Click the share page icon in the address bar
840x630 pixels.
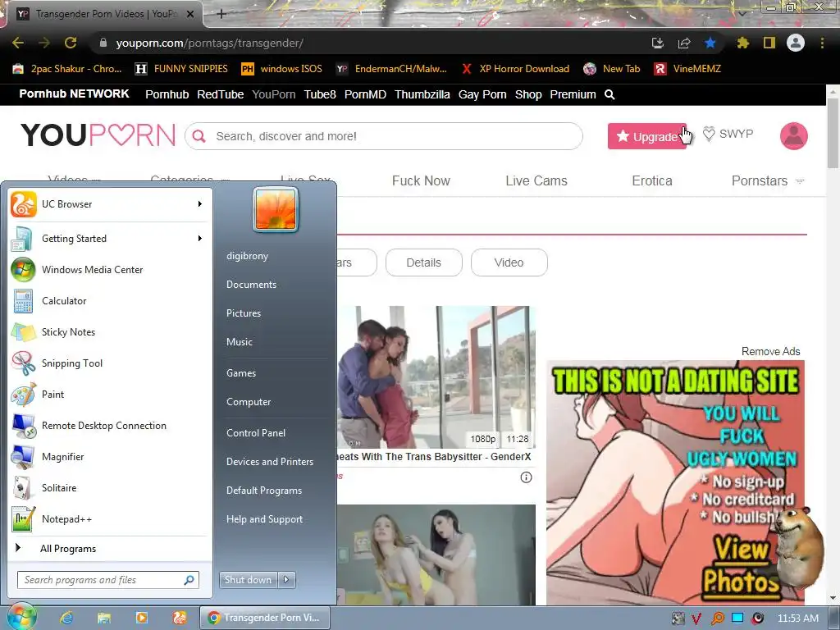coord(684,43)
